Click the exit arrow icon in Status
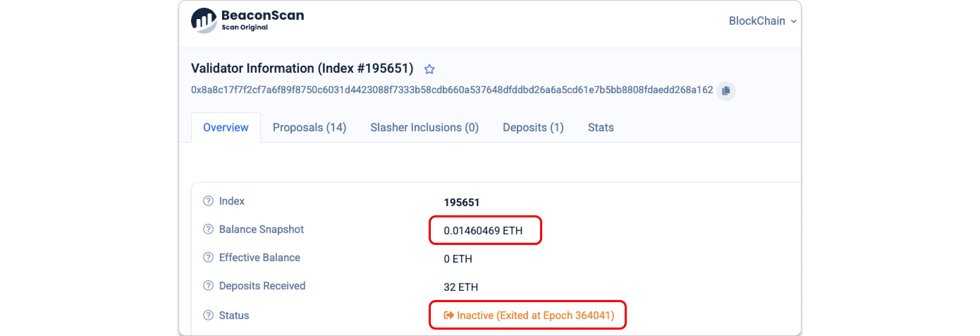This screenshot has height=336, width=980. [x=448, y=315]
